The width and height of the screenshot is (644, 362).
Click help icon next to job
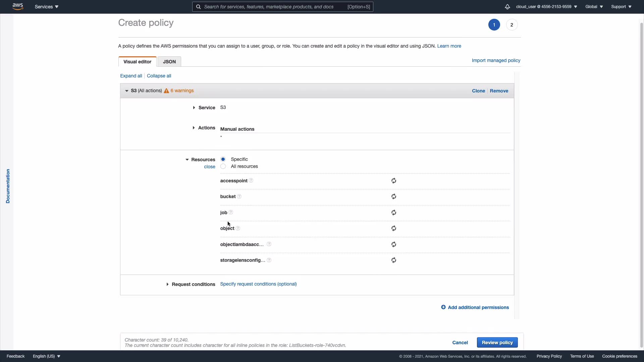[x=231, y=213]
